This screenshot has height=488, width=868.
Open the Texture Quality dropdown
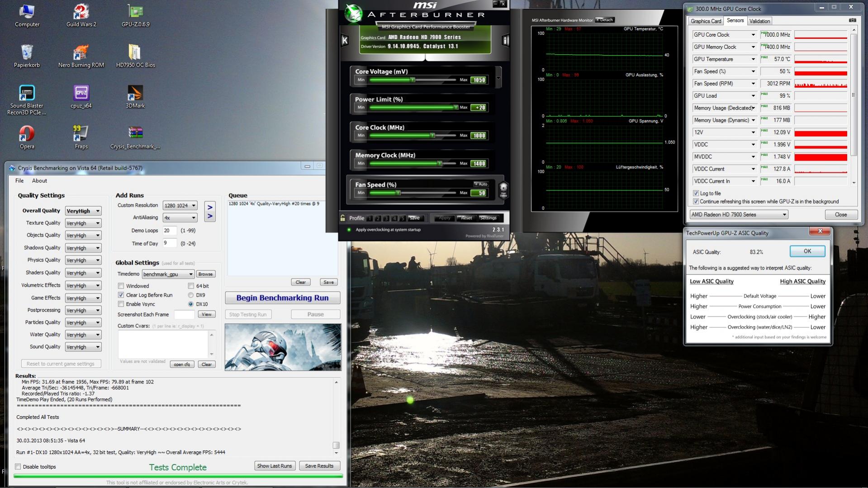click(x=83, y=223)
